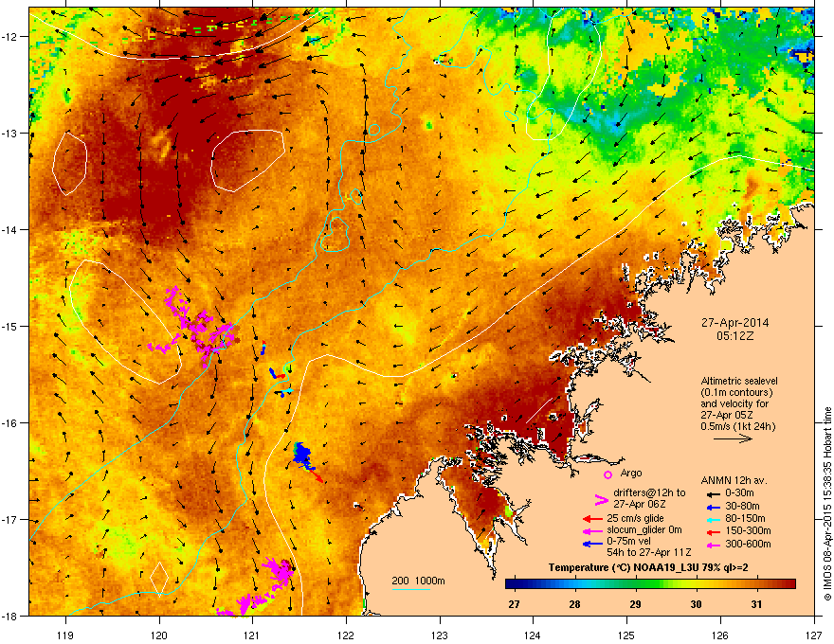
Task: Click the 0.5m/s velocity scale arrow
Action: [x=733, y=438]
